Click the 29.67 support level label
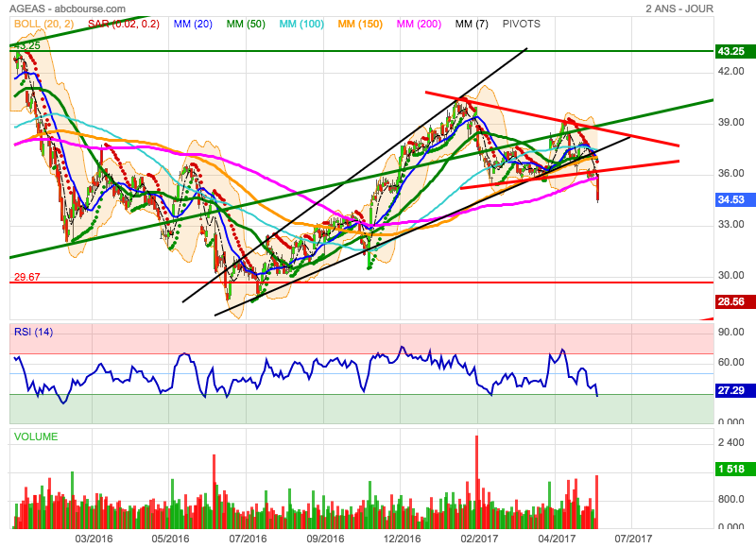 (x=27, y=277)
